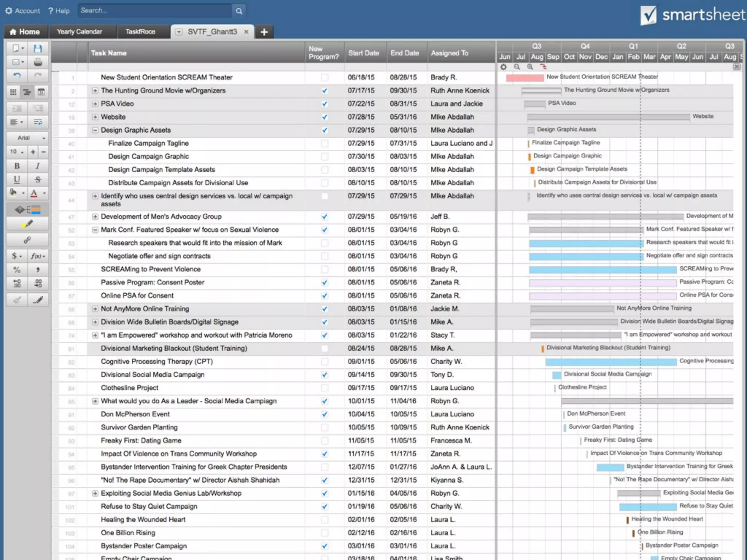Click the Print icon
The image size is (747, 560).
click(38, 62)
